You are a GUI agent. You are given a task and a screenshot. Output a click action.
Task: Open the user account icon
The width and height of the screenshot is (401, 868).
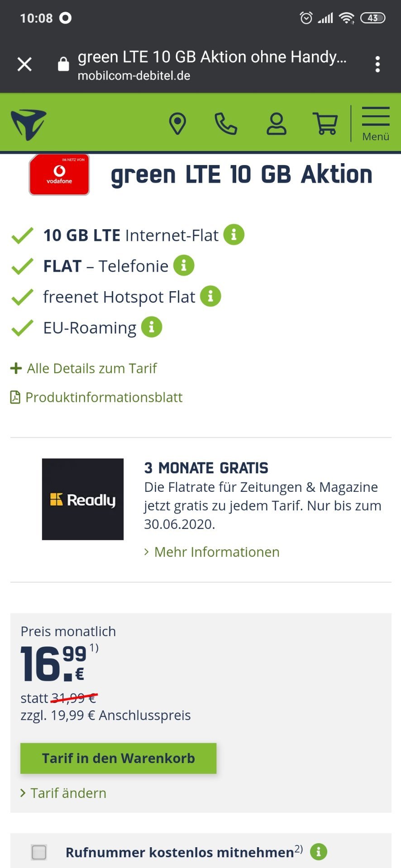(276, 124)
